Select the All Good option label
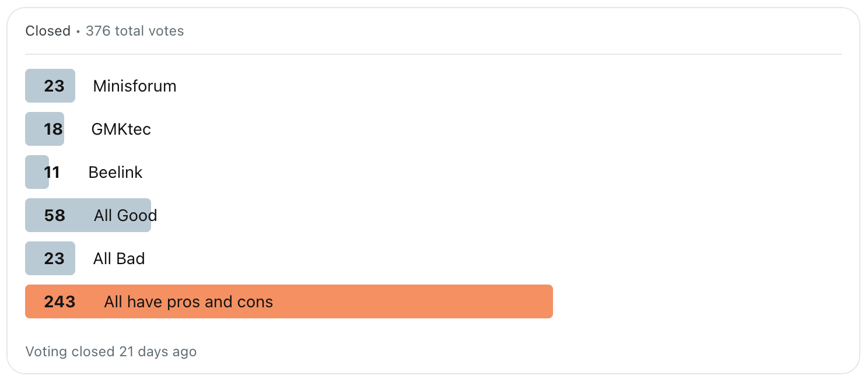868x386 pixels. [x=125, y=216]
